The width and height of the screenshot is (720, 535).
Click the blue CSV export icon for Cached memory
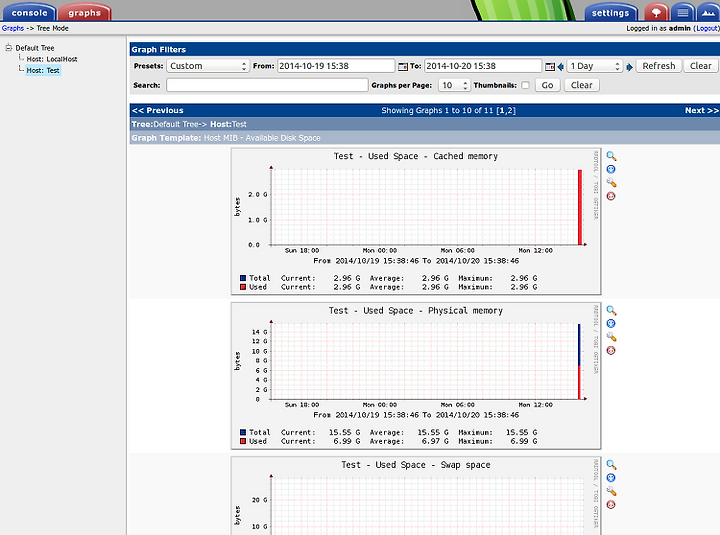pyautogui.click(x=611, y=169)
